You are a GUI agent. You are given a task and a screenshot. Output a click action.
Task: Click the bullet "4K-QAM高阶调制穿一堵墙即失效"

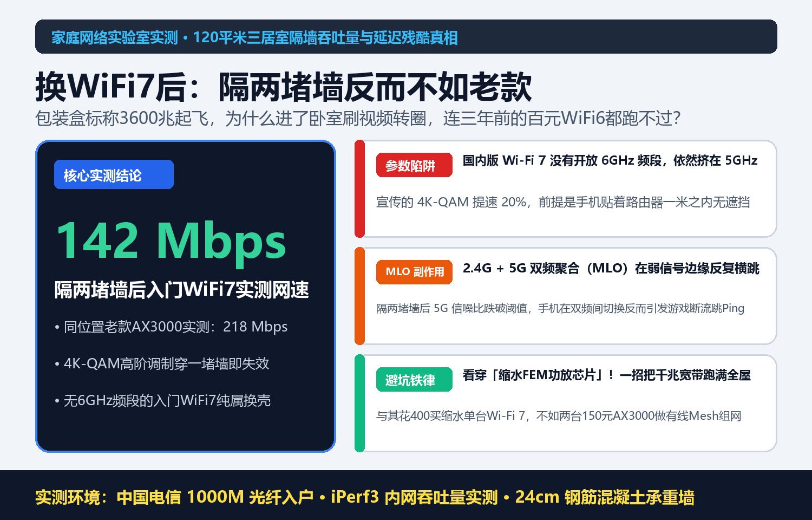(162, 363)
